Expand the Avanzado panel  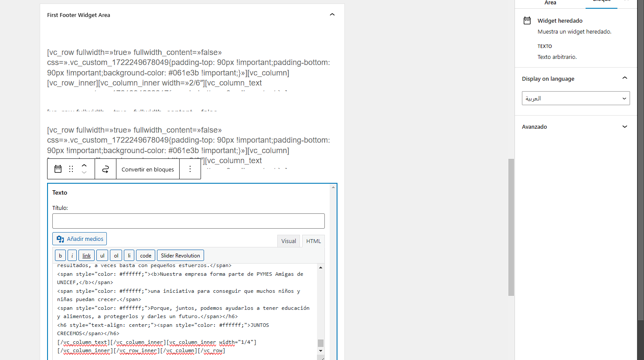point(625,127)
